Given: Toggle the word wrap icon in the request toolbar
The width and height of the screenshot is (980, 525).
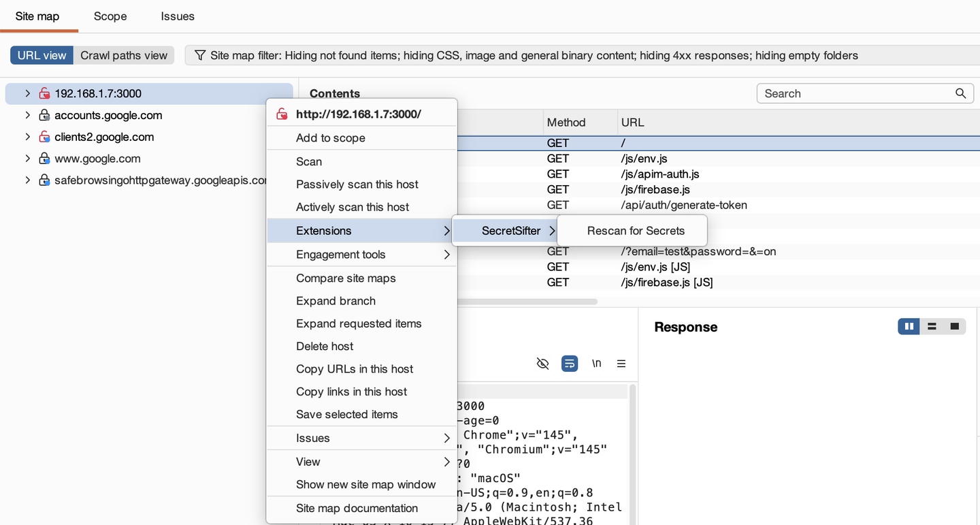Looking at the screenshot, I should [x=570, y=364].
